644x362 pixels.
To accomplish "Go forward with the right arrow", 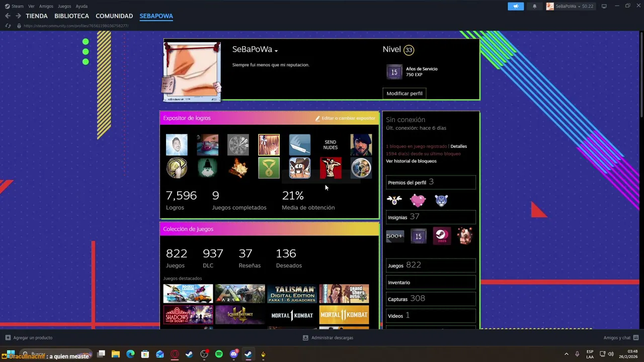I will pos(18,16).
